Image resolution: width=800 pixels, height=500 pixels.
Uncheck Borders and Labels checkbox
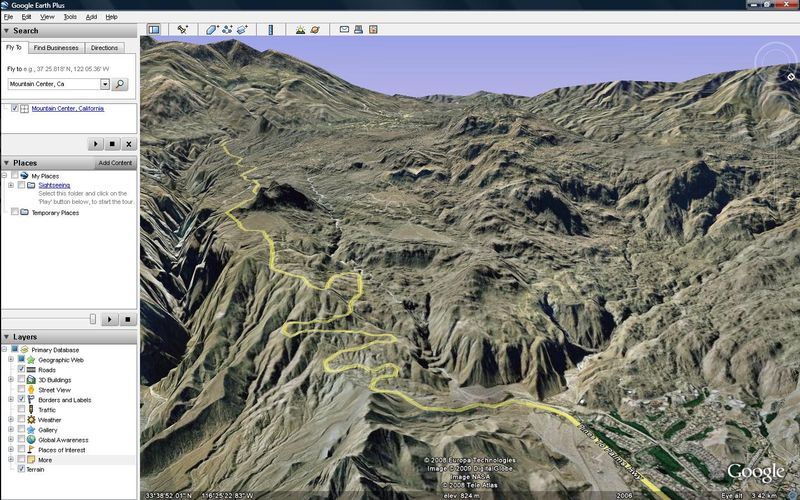pos(21,399)
